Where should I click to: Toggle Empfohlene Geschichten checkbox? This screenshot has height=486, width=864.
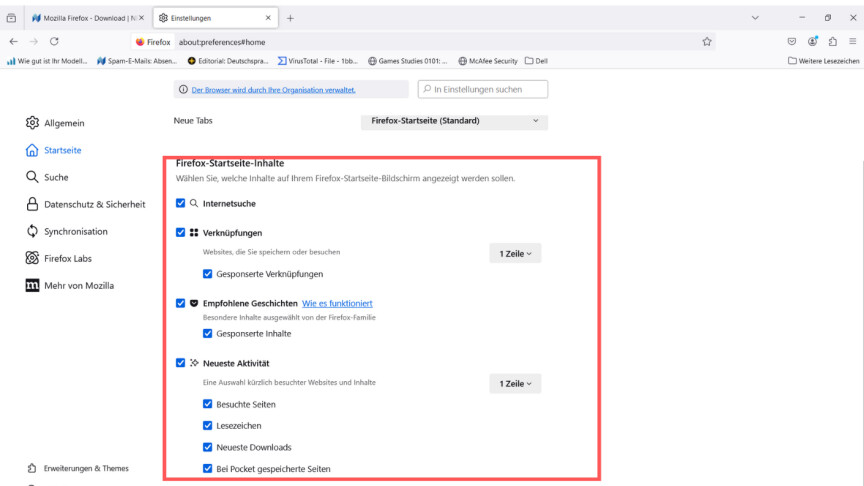point(180,303)
